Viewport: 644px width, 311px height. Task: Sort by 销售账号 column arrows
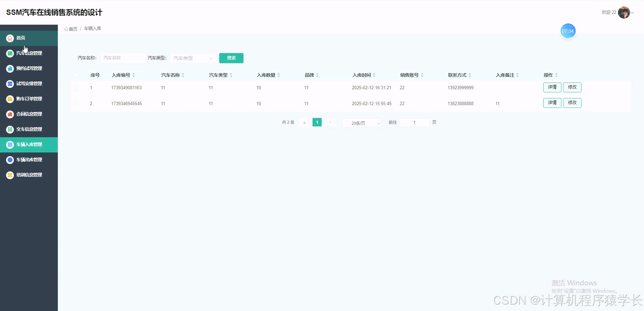tap(422, 75)
